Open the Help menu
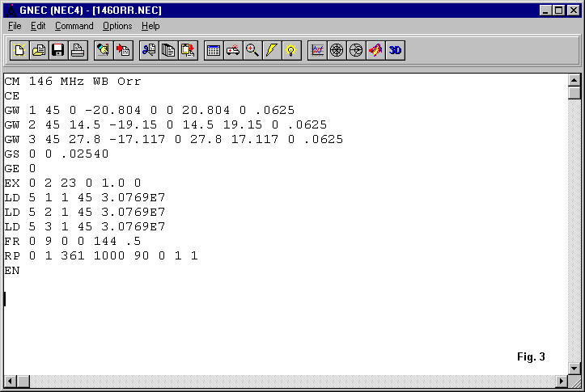585x392 pixels. [150, 26]
